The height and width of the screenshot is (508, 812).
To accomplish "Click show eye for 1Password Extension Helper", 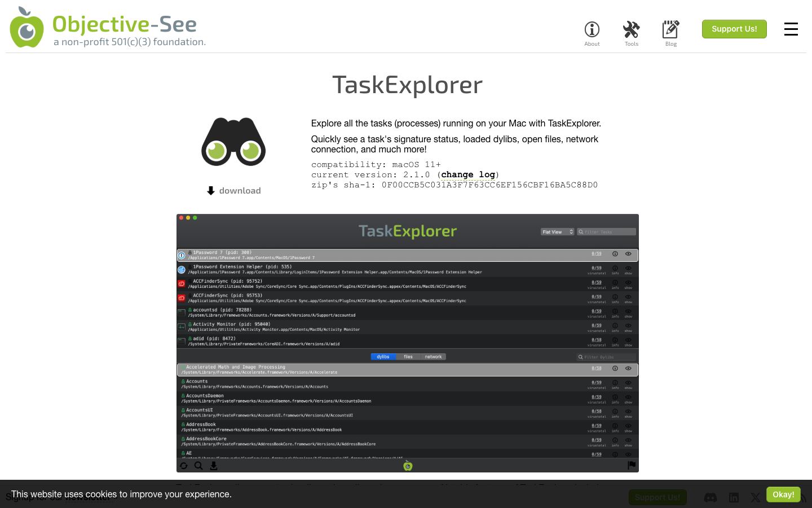I will pos(628,268).
